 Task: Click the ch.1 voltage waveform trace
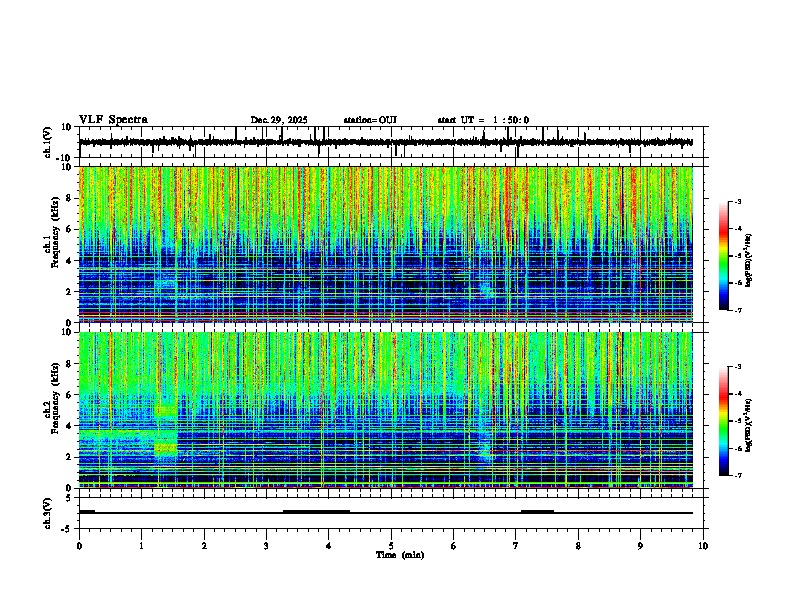385,142
